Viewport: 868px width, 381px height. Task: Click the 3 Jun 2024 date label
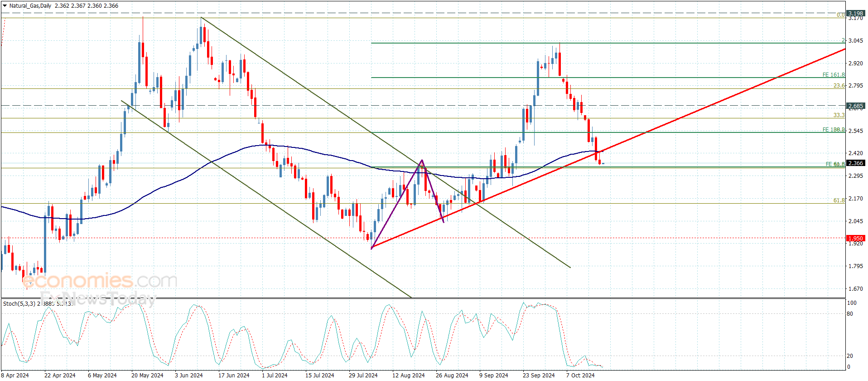(188, 375)
